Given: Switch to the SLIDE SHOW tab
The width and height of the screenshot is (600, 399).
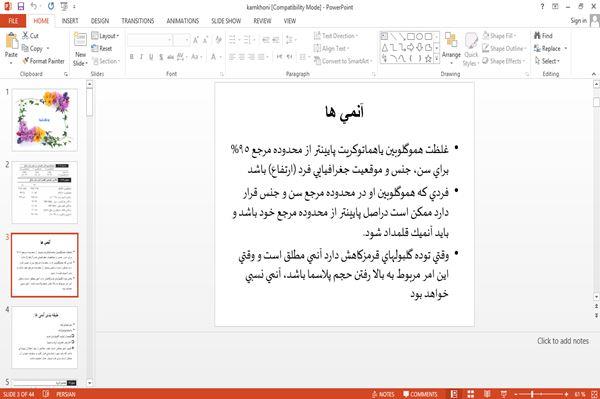Looking at the screenshot, I should tap(226, 21).
